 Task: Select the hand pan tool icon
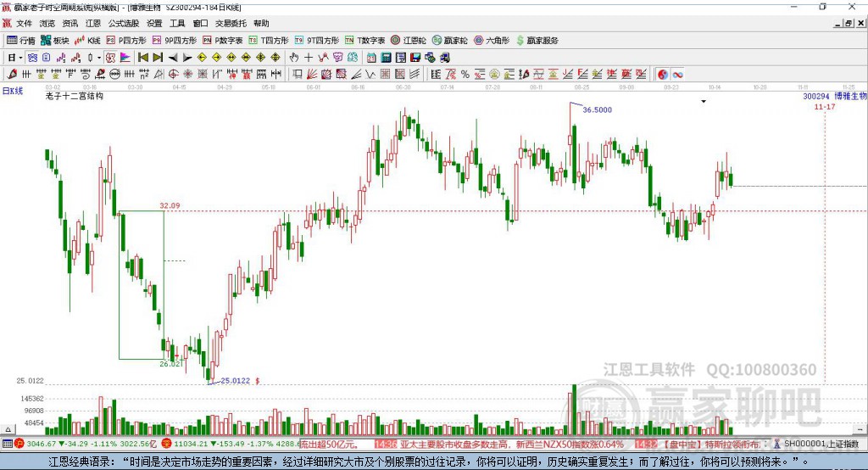coord(293,58)
